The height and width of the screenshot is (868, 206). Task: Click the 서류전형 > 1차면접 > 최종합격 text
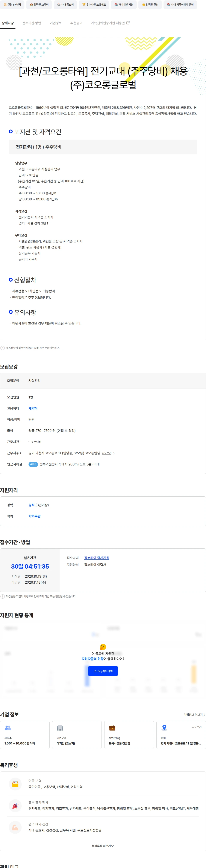(33, 291)
